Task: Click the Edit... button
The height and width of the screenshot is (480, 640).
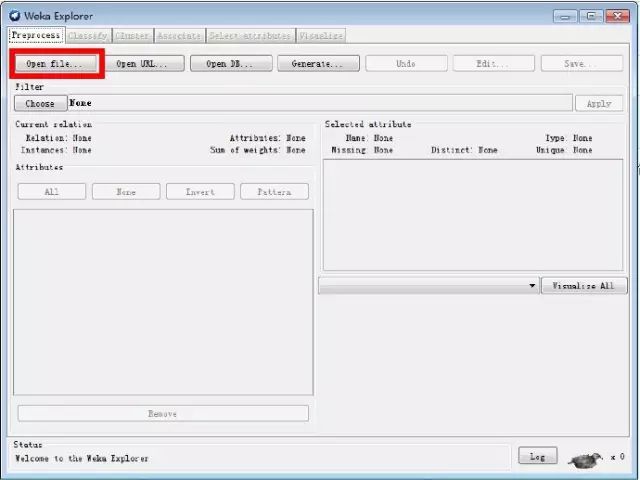Action: [493, 64]
